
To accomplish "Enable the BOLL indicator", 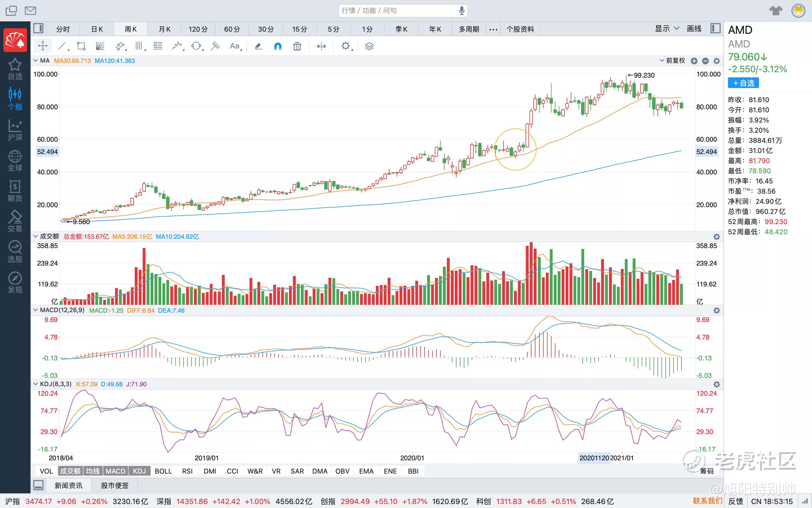I will coord(164,471).
